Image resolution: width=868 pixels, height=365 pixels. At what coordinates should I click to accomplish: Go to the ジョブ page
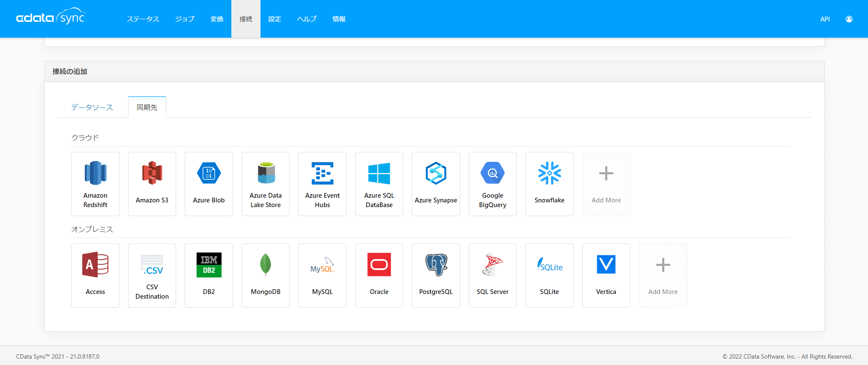[185, 19]
